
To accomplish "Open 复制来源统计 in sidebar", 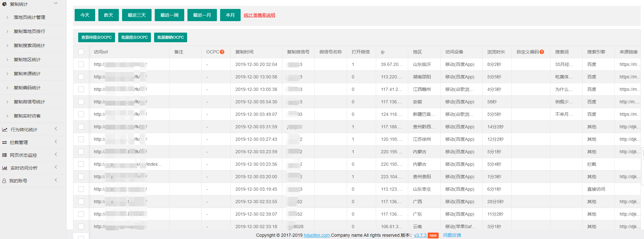I will click(27, 74).
